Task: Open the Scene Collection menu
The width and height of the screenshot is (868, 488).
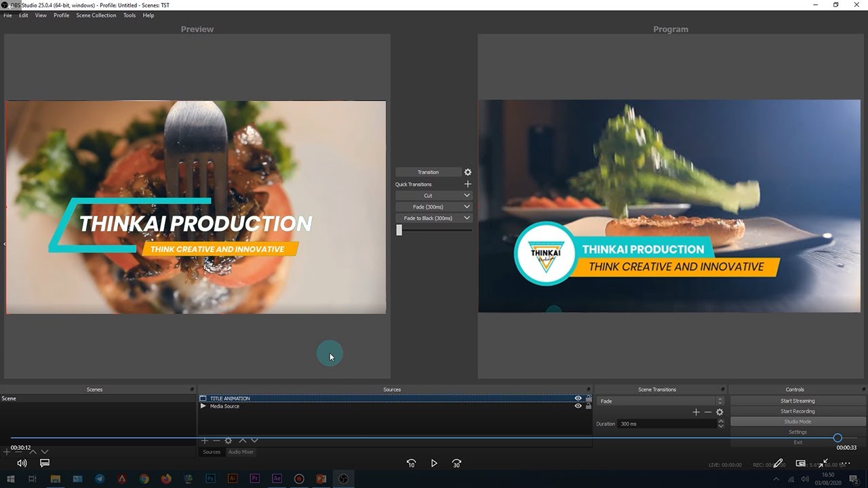Action: 96,16
